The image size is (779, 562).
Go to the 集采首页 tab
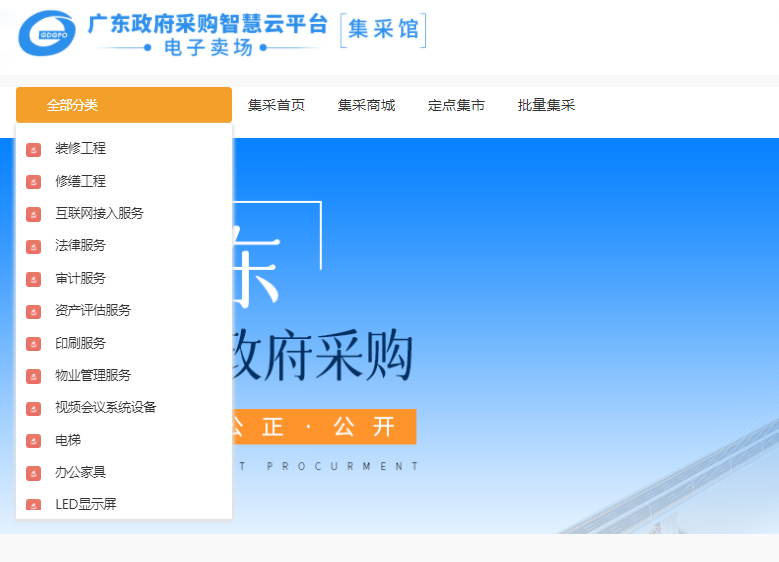(276, 105)
